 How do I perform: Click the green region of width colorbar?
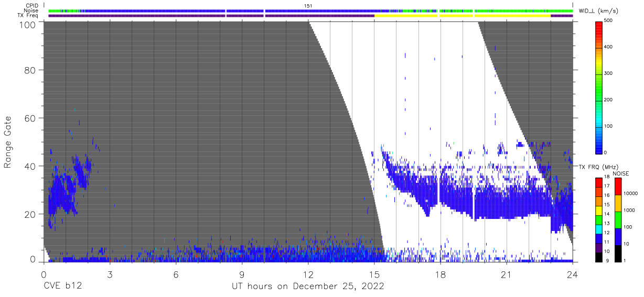pyautogui.click(x=598, y=89)
